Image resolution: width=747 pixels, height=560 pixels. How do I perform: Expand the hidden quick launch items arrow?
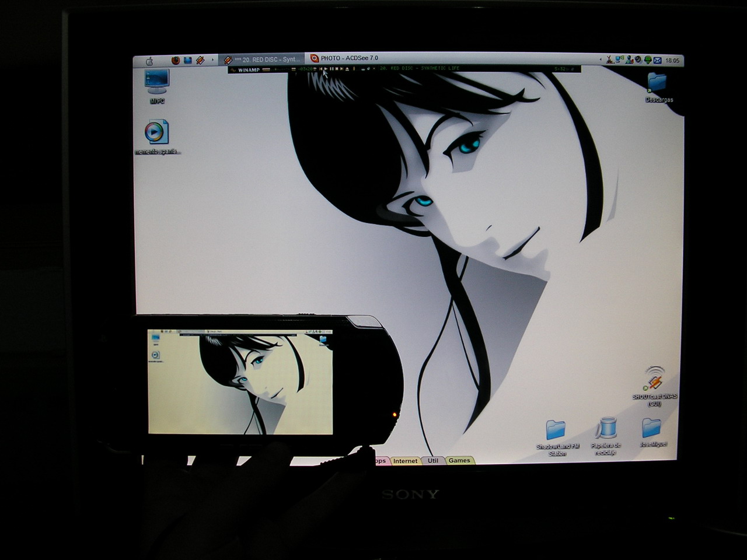[x=212, y=60]
